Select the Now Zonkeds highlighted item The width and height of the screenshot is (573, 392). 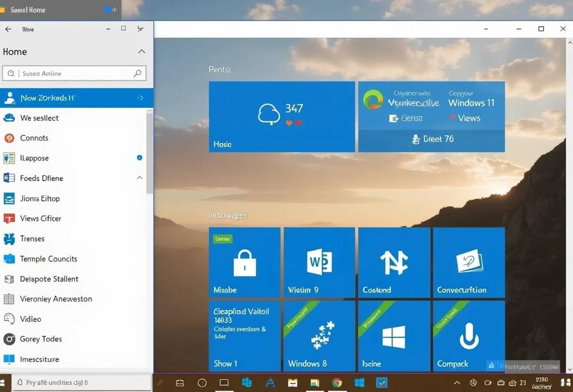77,98
